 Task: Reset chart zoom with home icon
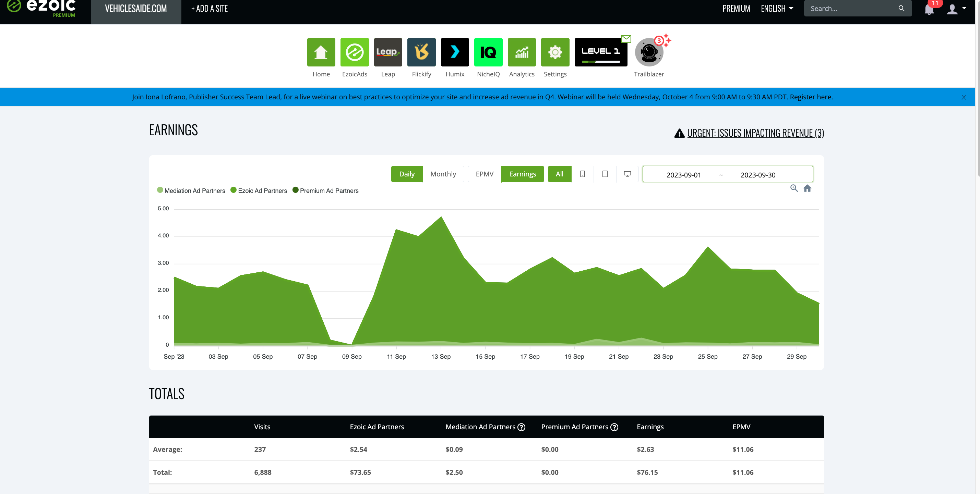coord(807,188)
